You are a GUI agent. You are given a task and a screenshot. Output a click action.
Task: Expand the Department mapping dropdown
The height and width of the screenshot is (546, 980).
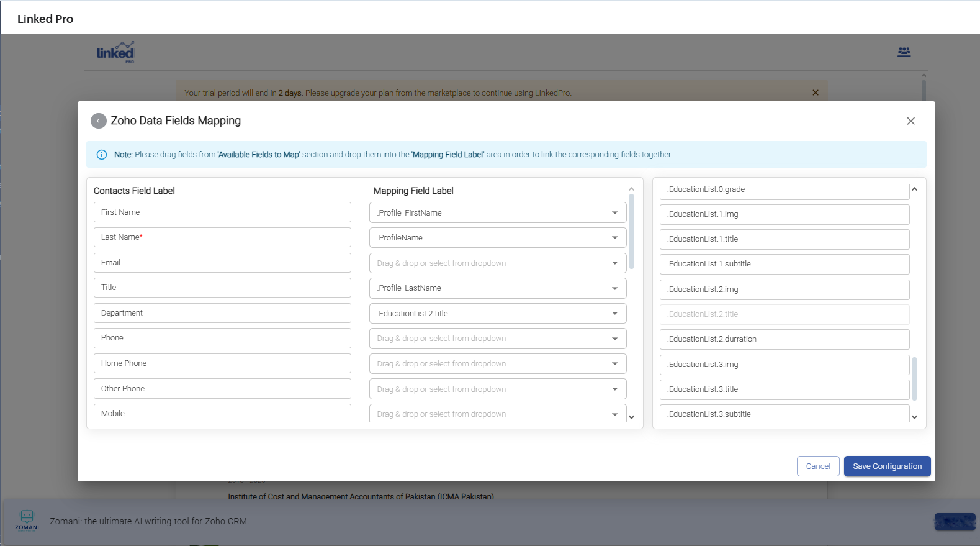614,314
